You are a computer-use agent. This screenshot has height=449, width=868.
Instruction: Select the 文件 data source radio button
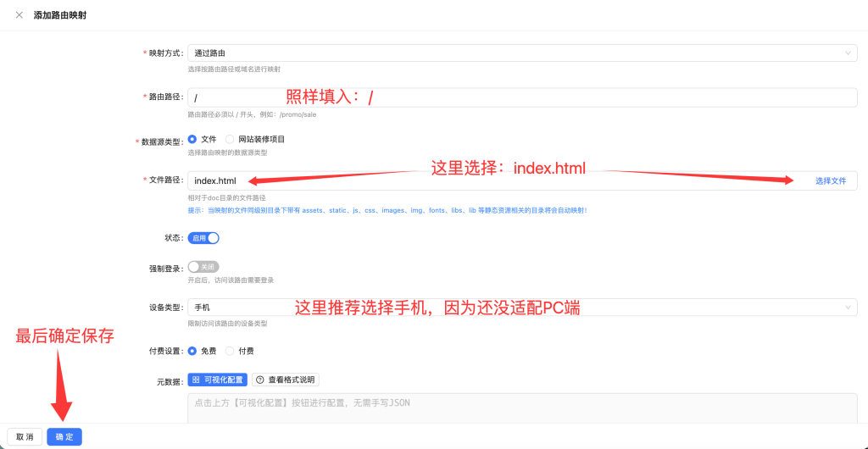pos(192,139)
